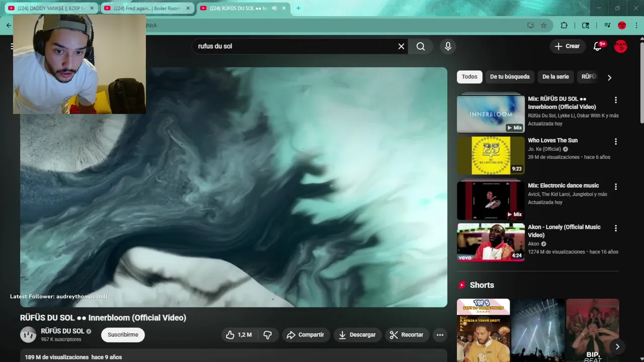Open the concert lights Short thumbnail
This screenshot has width=644, height=362.
tap(538, 330)
